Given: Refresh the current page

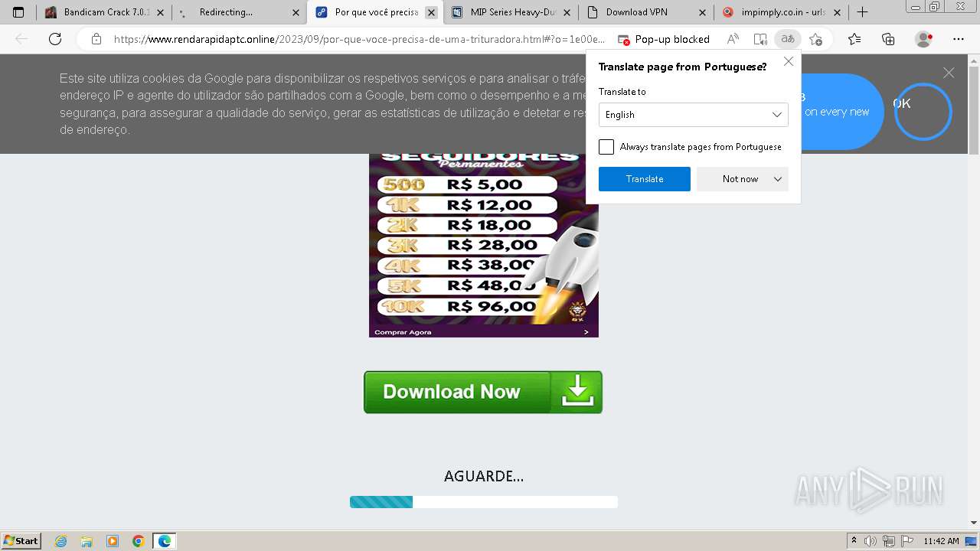Looking at the screenshot, I should [x=55, y=39].
